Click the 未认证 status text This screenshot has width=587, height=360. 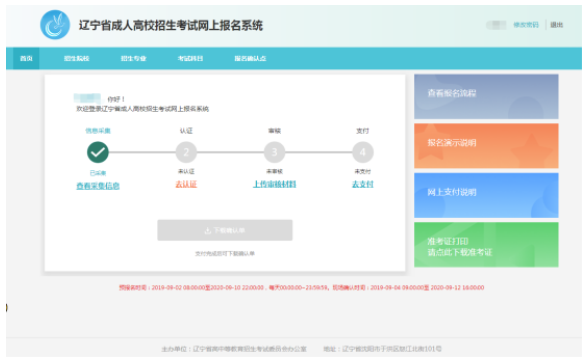pos(186,171)
